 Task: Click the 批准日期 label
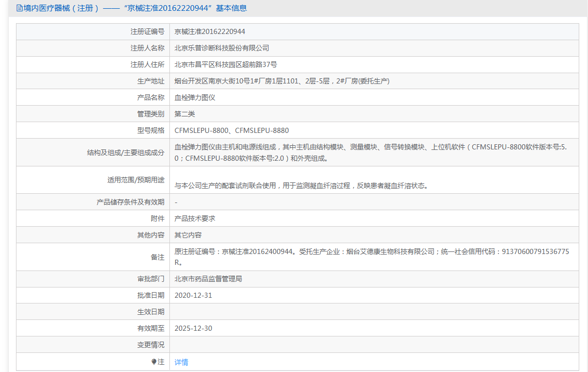151,295
